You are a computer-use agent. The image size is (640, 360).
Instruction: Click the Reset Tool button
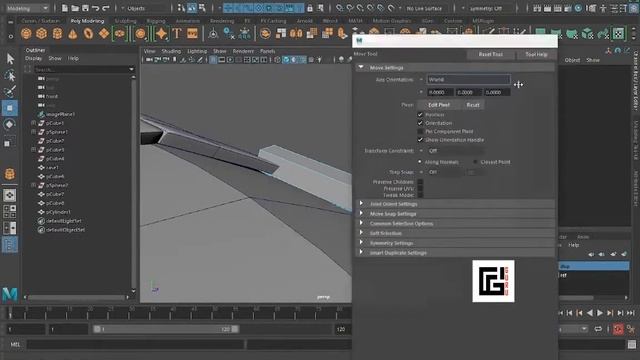point(491,54)
